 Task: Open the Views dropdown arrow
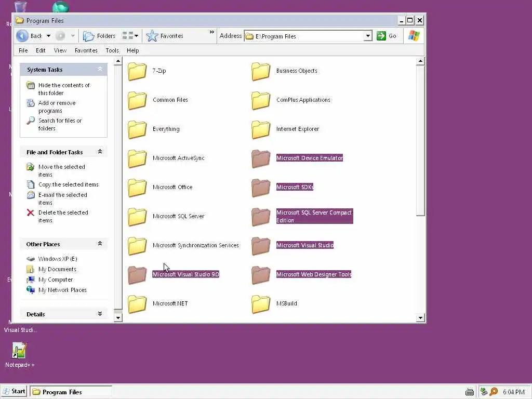click(x=137, y=36)
